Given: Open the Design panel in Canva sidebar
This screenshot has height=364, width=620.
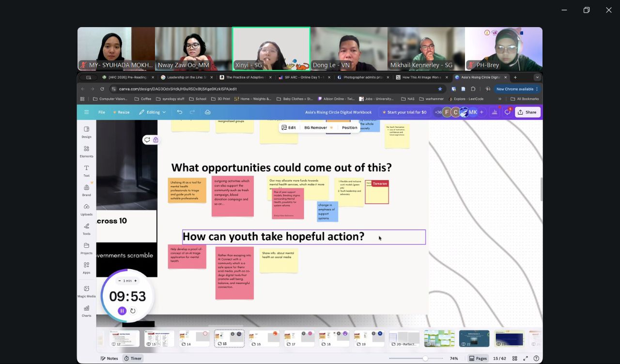Looking at the screenshot, I should [x=86, y=132].
